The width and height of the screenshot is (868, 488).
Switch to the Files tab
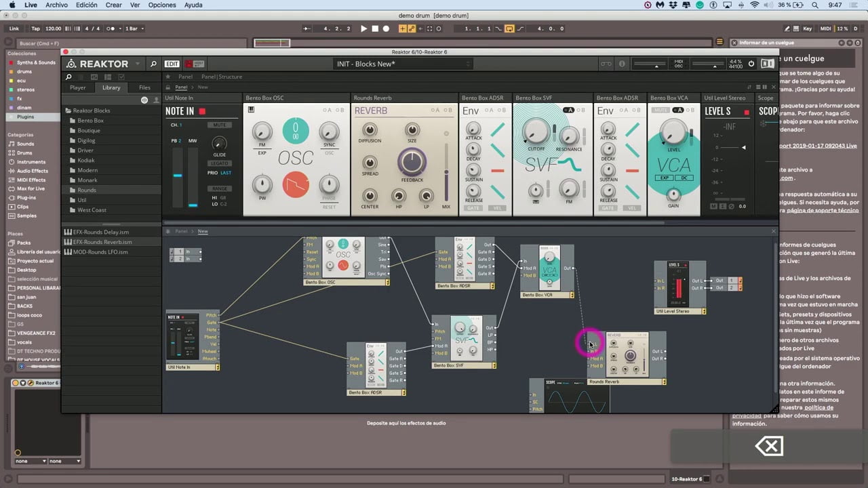(144, 87)
